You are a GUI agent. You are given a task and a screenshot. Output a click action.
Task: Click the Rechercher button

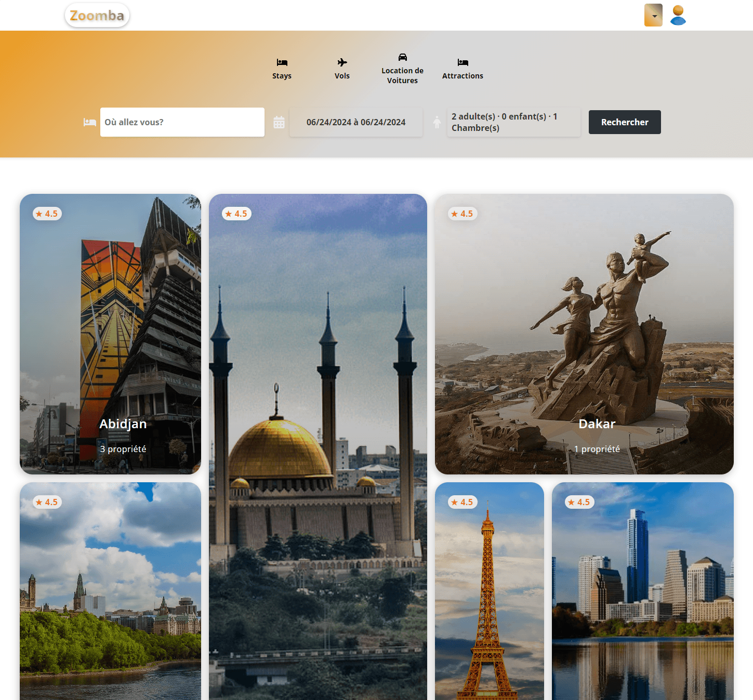coord(625,122)
